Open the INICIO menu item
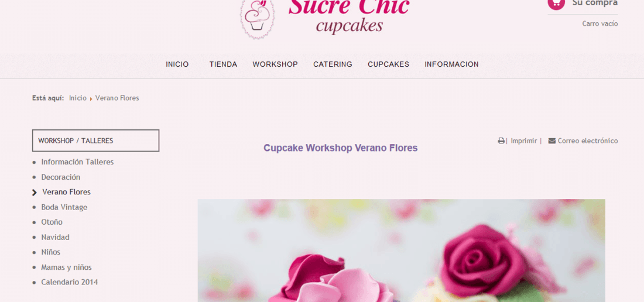Image resolution: width=644 pixels, height=302 pixels. 177,64
